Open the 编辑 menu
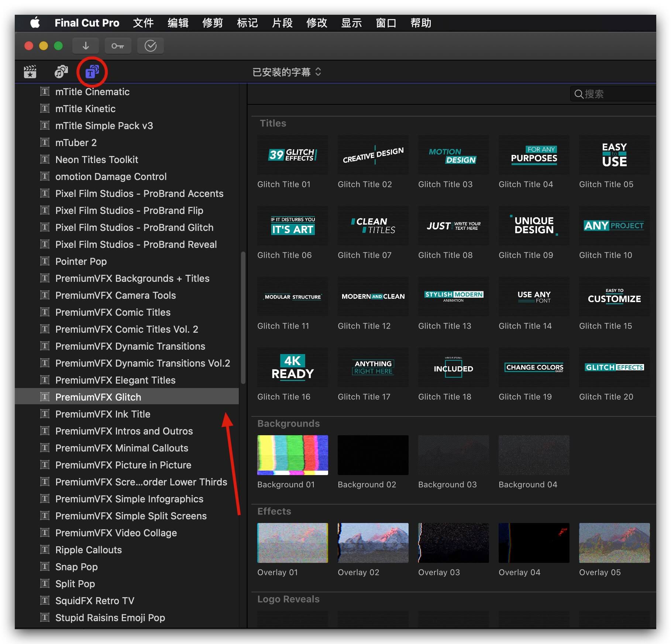Viewport: 671px width, 644px height. (x=178, y=23)
